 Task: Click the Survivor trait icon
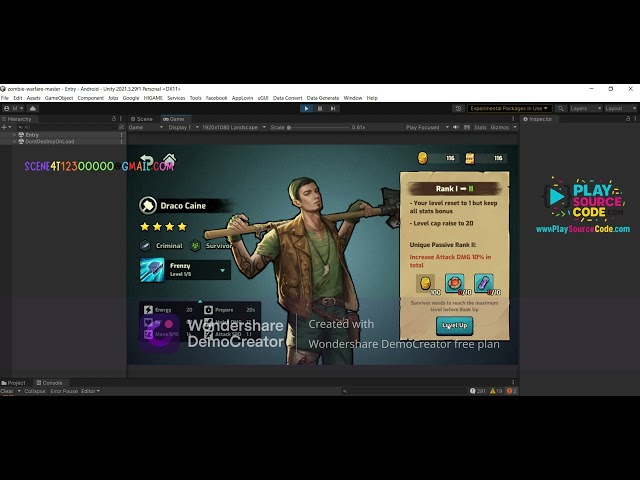click(196, 246)
